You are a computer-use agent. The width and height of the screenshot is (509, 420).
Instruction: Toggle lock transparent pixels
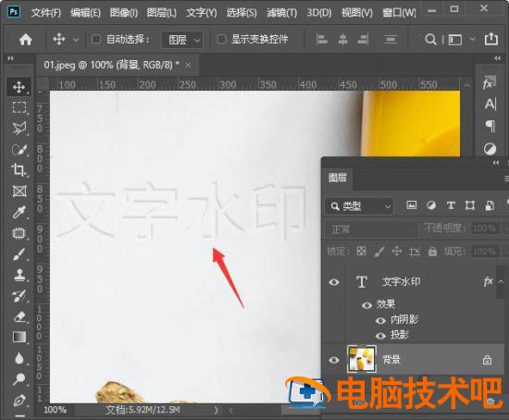[361, 251]
